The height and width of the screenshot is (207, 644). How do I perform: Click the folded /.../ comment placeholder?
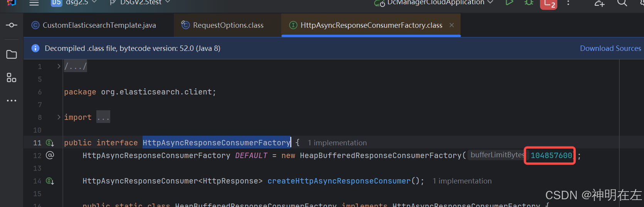pos(76,66)
